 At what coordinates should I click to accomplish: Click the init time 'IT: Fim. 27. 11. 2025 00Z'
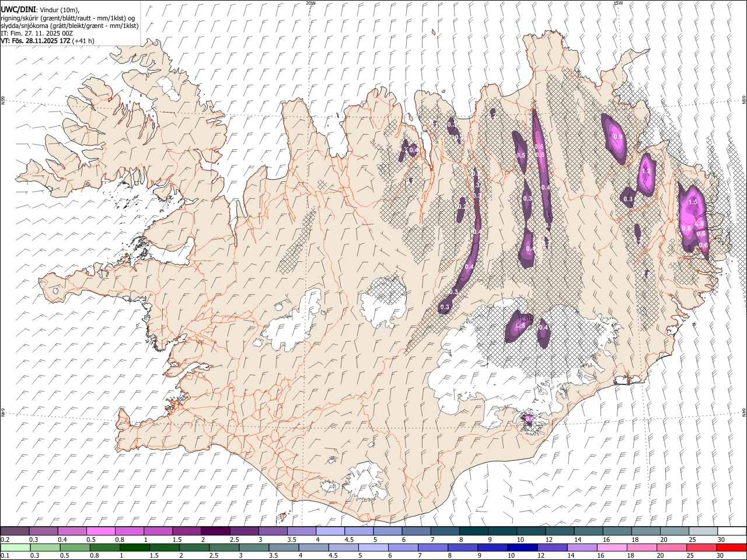click(37, 33)
